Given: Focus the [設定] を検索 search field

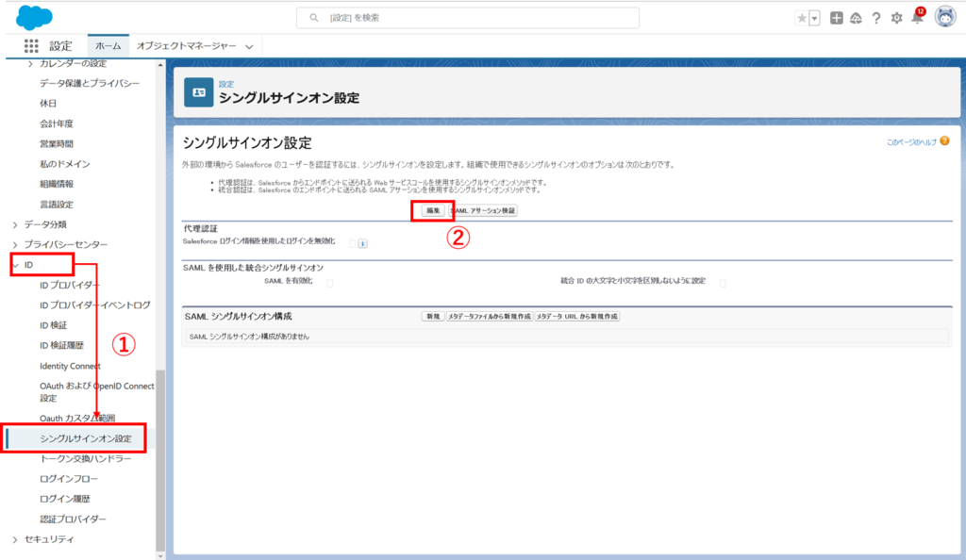Looking at the screenshot, I should (x=468, y=18).
